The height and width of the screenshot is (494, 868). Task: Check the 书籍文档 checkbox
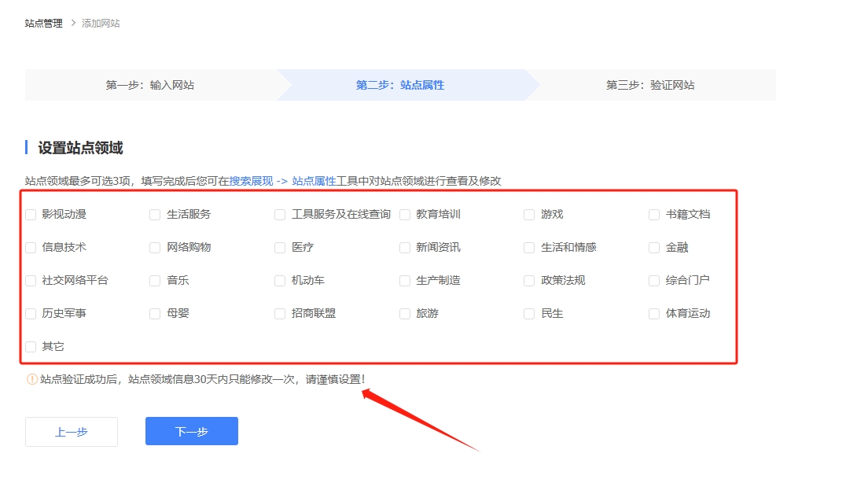pos(654,214)
